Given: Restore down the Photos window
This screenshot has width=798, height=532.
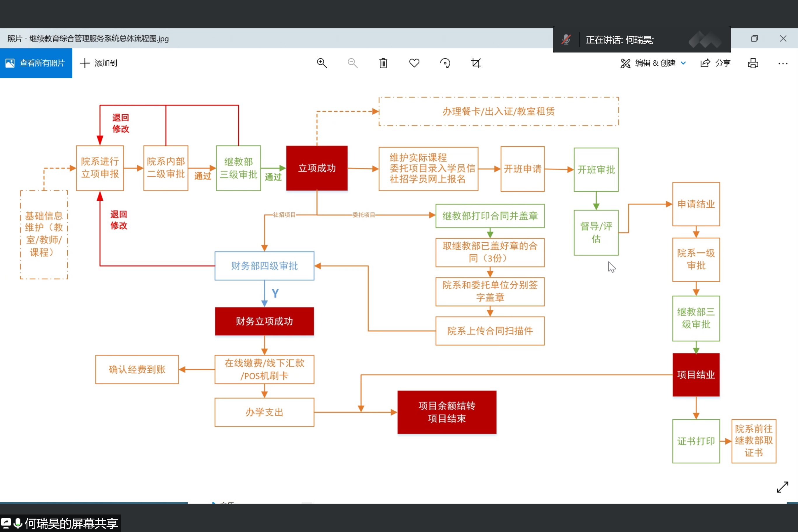Looking at the screenshot, I should [x=754, y=38].
